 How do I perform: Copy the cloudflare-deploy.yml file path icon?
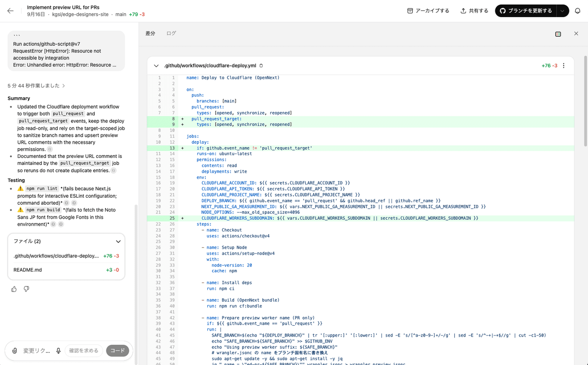pyautogui.click(x=261, y=66)
